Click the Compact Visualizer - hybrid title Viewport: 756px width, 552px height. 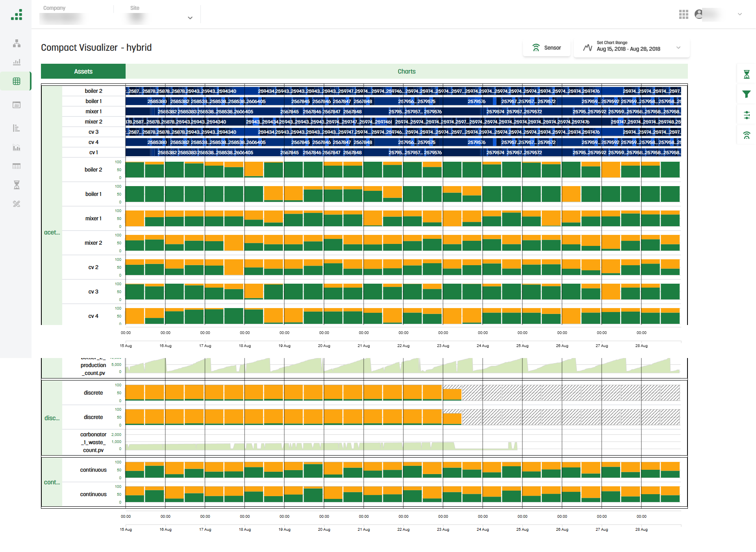click(x=96, y=48)
